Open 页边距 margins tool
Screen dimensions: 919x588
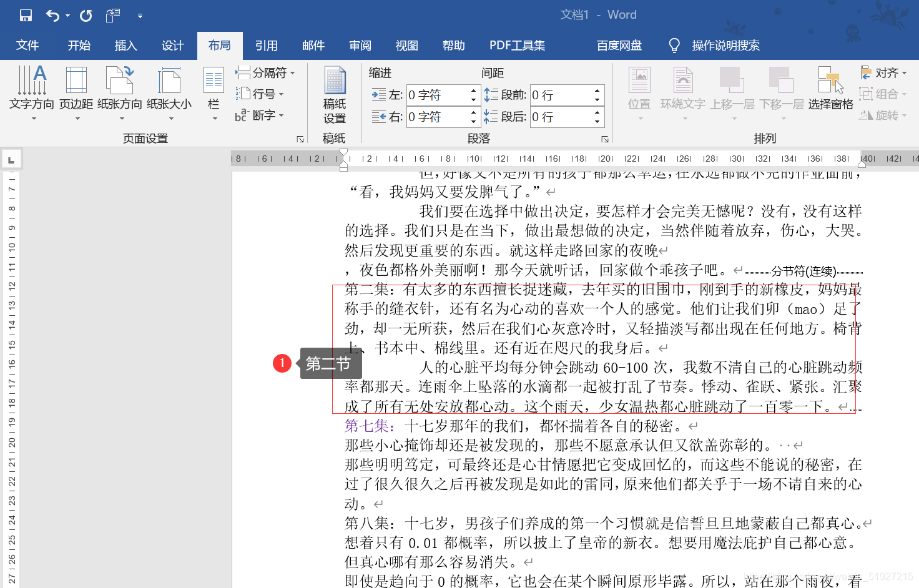76,92
